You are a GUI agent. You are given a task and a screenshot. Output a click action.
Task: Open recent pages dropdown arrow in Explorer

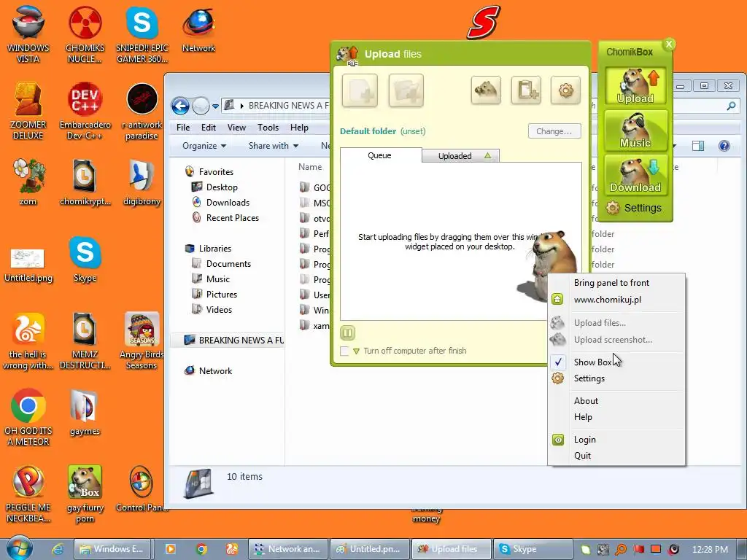tap(215, 106)
